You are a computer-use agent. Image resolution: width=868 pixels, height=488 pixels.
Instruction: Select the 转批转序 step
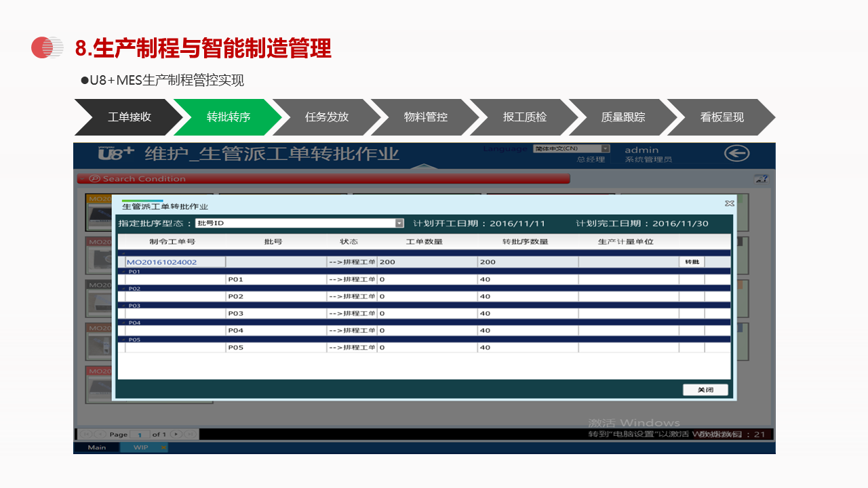point(228,117)
